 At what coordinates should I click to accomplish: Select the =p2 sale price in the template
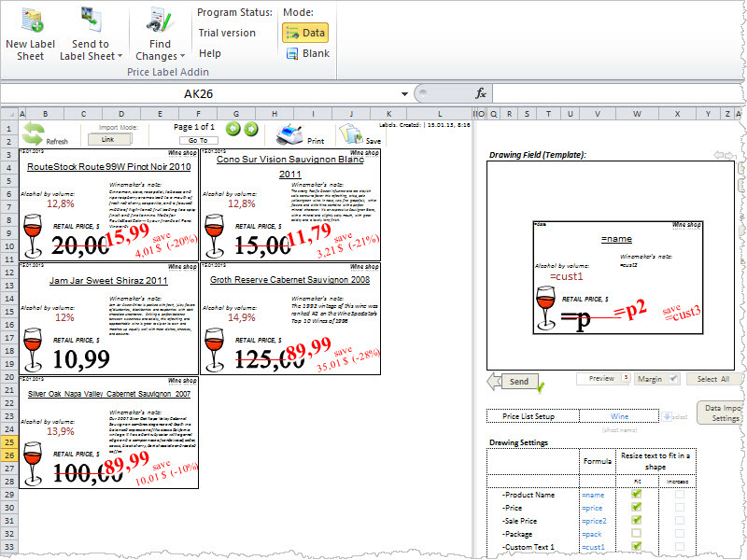pyautogui.click(x=630, y=310)
